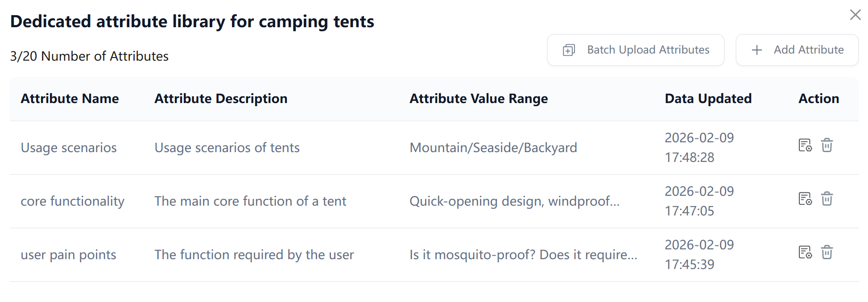Click the Batch Upload Attributes icon
This screenshot has height=302, width=868.
point(569,50)
